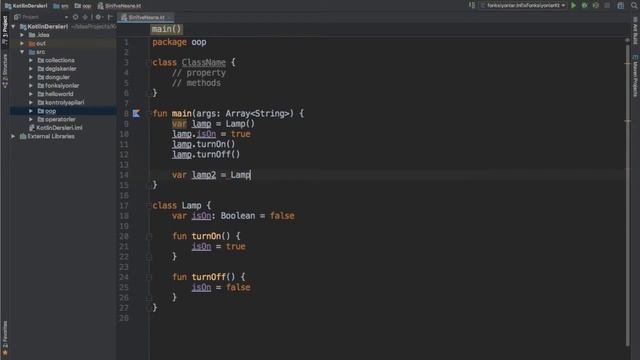Click KotlinDersleri breadcrumb in navigation bar

click(26, 6)
